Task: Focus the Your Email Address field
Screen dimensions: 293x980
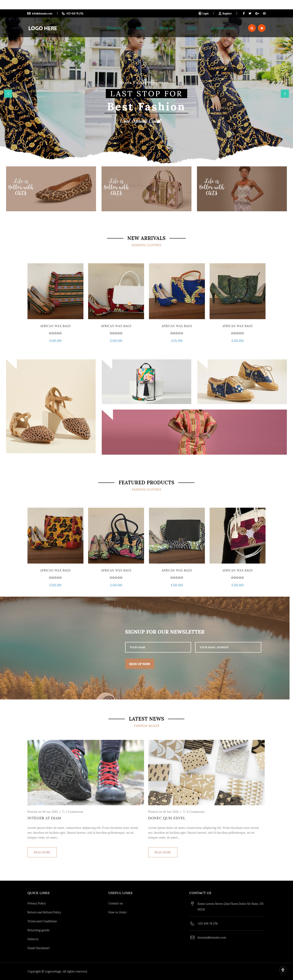Action: click(228, 647)
